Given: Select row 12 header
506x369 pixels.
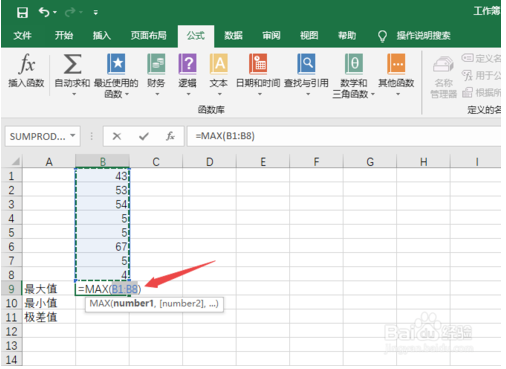Looking at the screenshot, I should (x=11, y=331).
